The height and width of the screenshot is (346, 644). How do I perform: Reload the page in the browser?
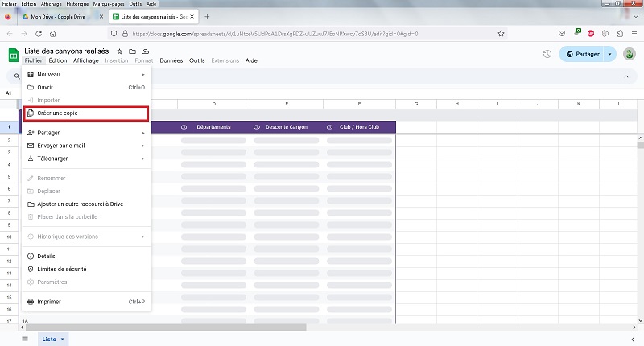click(x=39, y=34)
